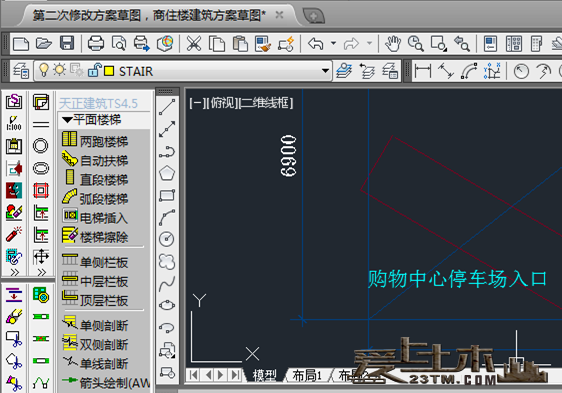
Task: Select 两跑楼梯 from the stair menu
Action: [95, 141]
